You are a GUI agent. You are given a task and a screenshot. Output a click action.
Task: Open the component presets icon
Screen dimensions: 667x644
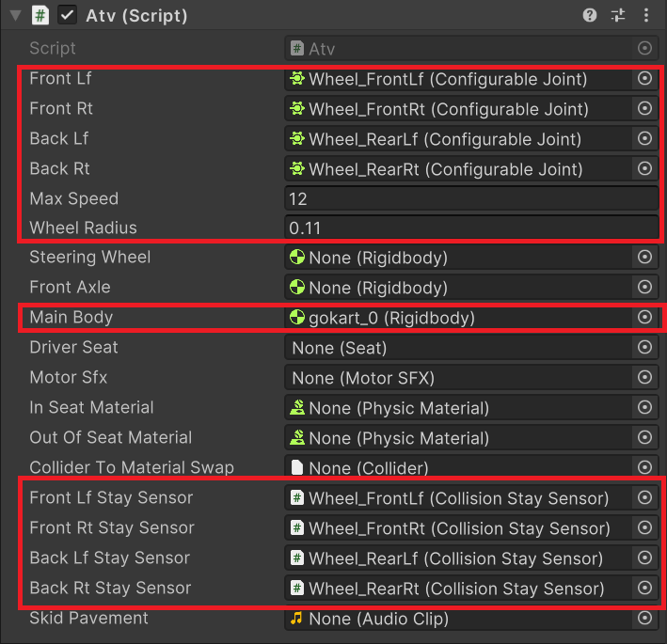pyautogui.click(x=618, y=15)
